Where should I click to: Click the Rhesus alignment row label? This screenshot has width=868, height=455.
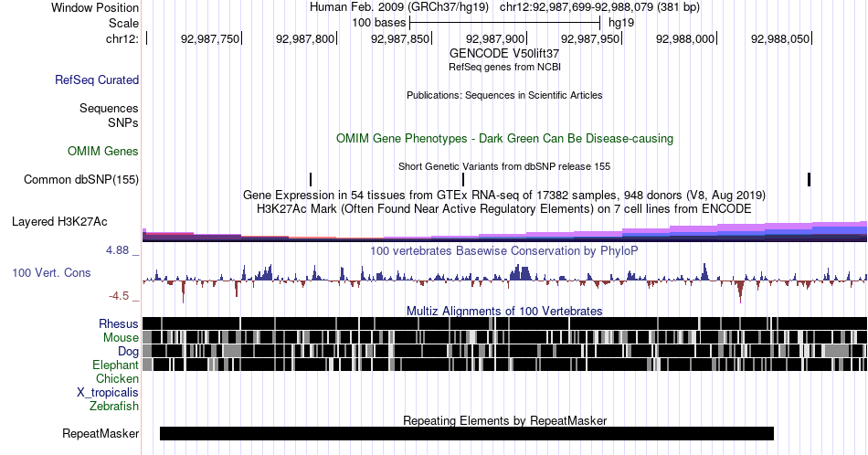119,323
